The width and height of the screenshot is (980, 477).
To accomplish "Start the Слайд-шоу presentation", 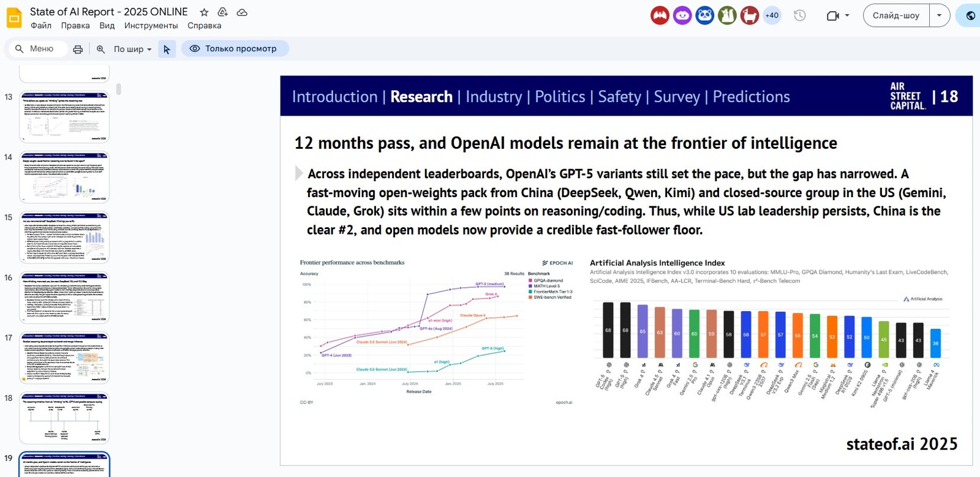I will click(895, 15).
